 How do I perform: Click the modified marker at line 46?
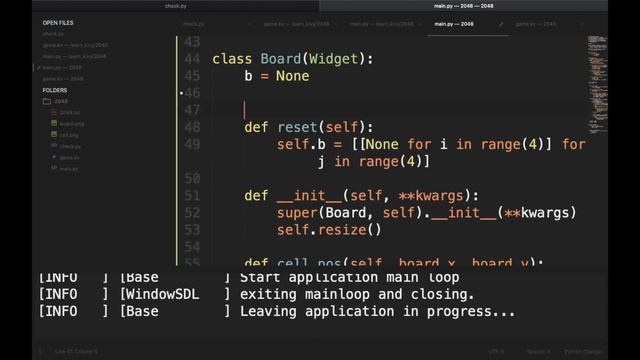pos(181,93)
